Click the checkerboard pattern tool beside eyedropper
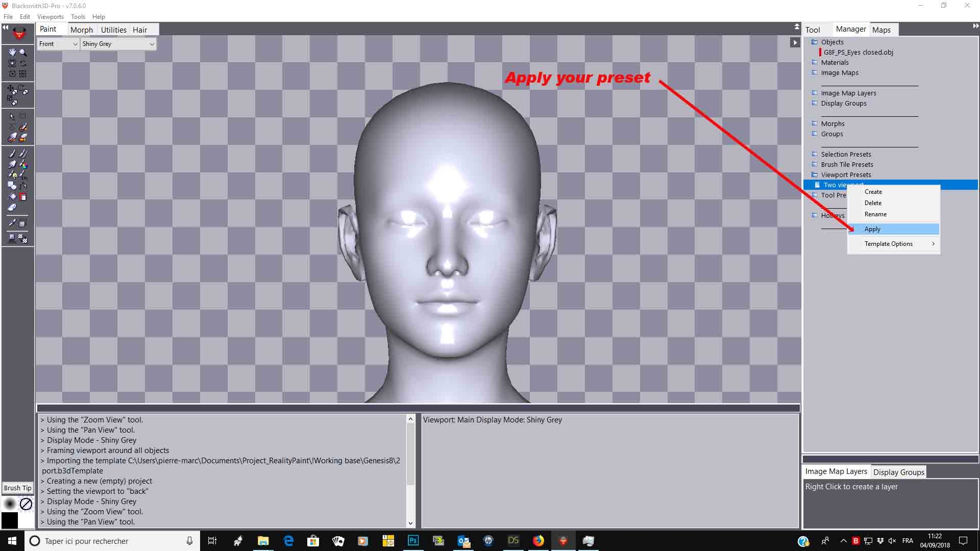 (23, 223)
